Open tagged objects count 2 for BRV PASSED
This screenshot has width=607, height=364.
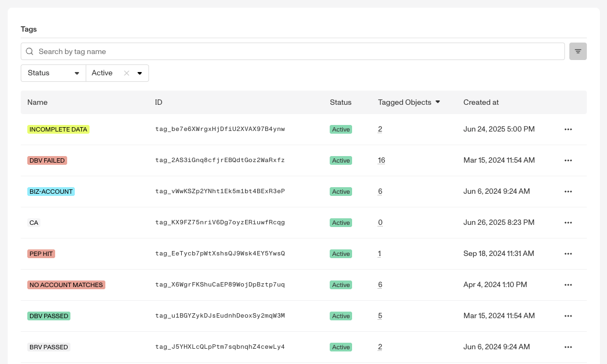pyautogui.click(x=380, y=347)
